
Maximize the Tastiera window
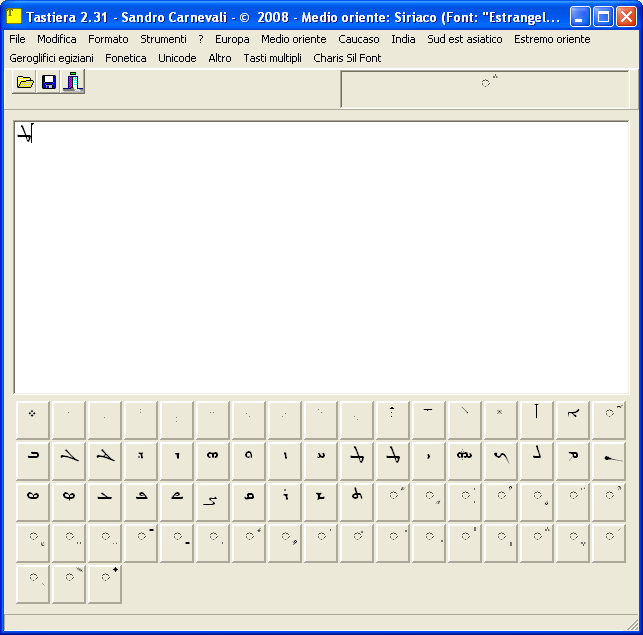click(x=603, y=17)
